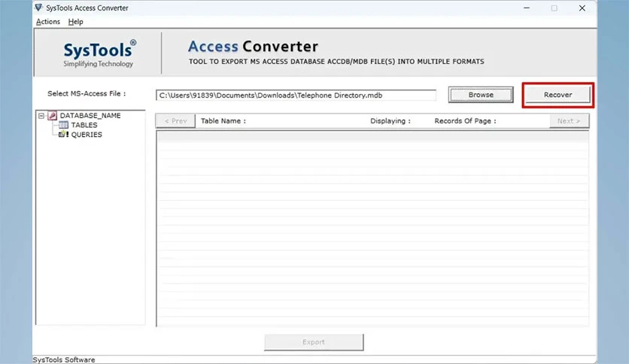Image resolution: width=629 pixels, height=364 pixels.
Task: Click the database icon beside DATABASE_NAME
Action: (x=52, y=116)
